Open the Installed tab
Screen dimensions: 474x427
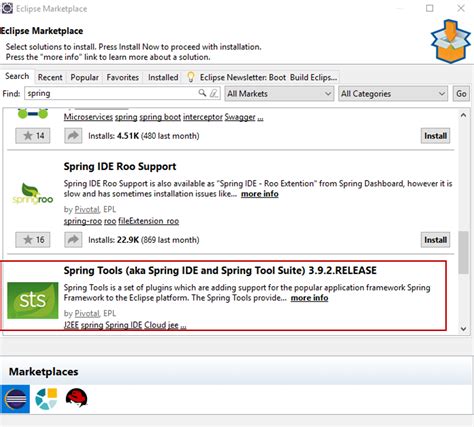pyautogui.click(x=163, y=77)
